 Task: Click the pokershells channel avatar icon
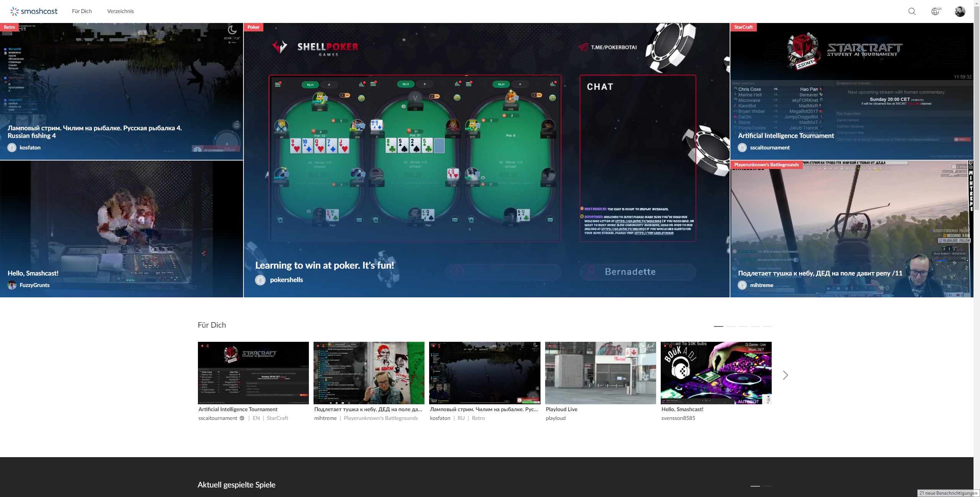click(x=260, y=280)
